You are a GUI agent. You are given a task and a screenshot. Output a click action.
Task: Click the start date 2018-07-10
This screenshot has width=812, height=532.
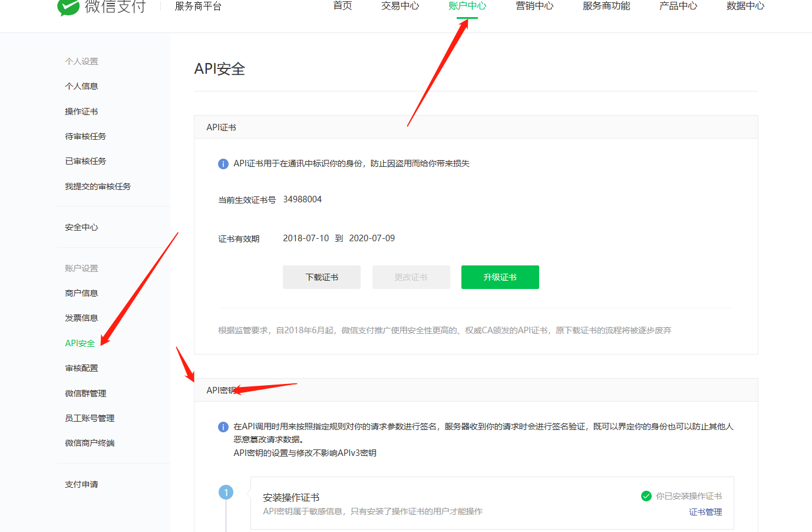pos(306,238)
